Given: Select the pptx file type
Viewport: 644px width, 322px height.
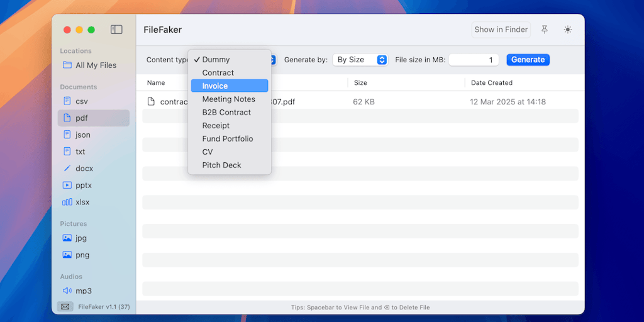Looking at the screenshot, I should click(82, 186).
